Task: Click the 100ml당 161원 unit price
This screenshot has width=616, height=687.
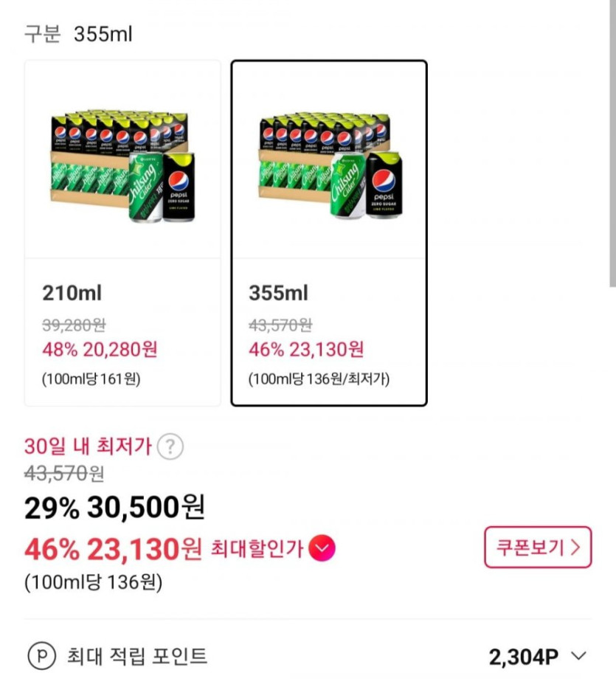Action: (91, 380)
